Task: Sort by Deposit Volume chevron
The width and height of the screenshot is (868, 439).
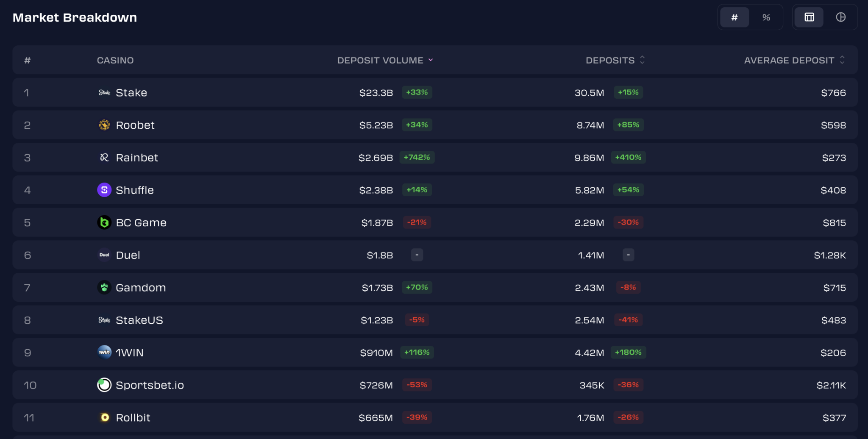Action: [x=431, y=60]
